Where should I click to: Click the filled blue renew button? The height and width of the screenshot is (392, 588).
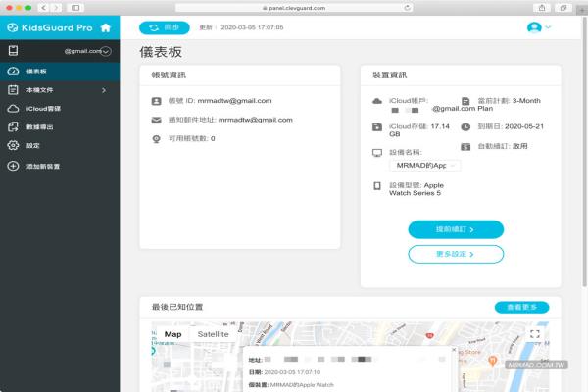pyautogui.click(x=456, y=229)
